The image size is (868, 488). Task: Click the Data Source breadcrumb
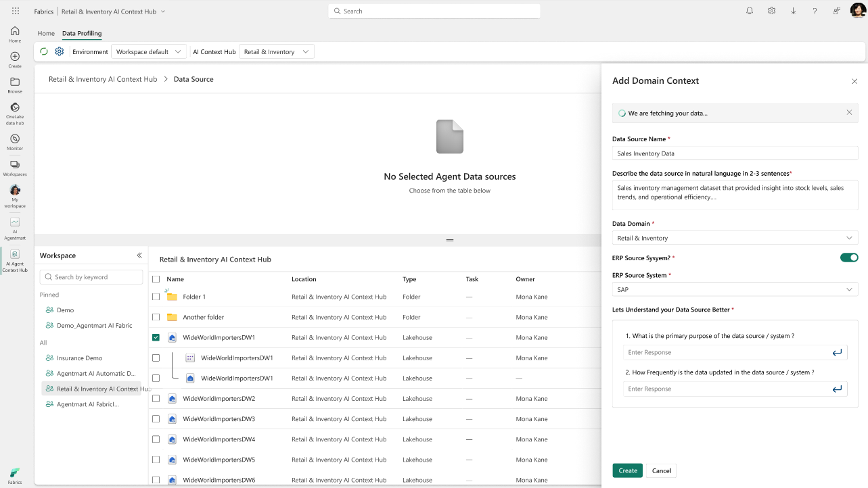(x=193, y=79)
